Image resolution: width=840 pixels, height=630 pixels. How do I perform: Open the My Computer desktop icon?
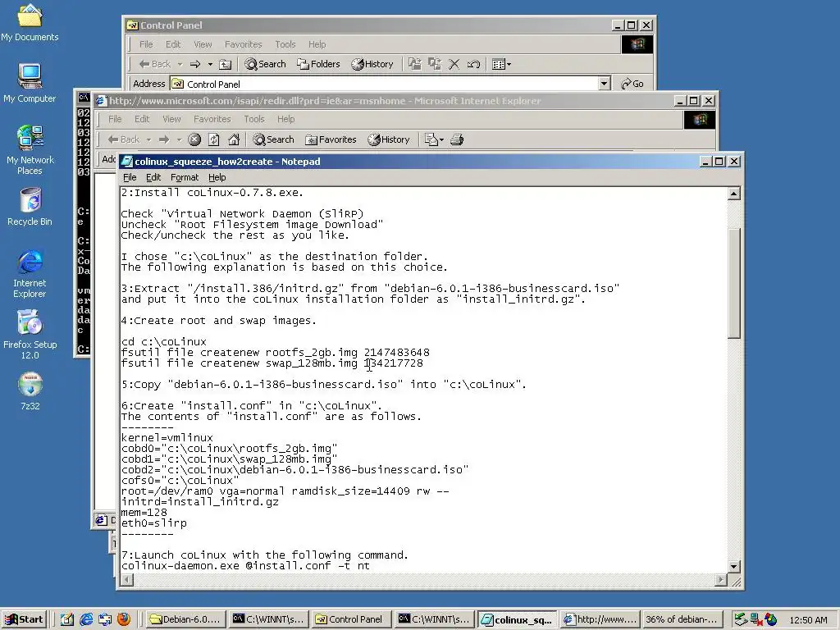tap(30, 84)
